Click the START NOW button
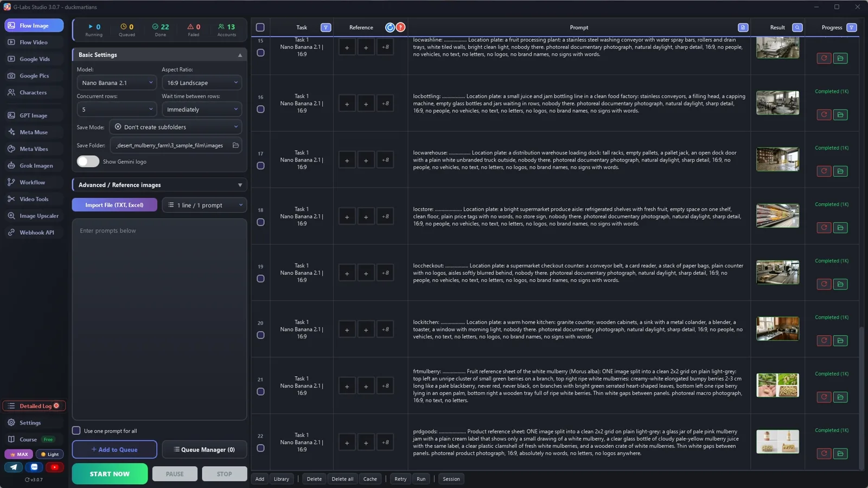Viewport: 868px width, 488px height. click(x=110, y=473)
